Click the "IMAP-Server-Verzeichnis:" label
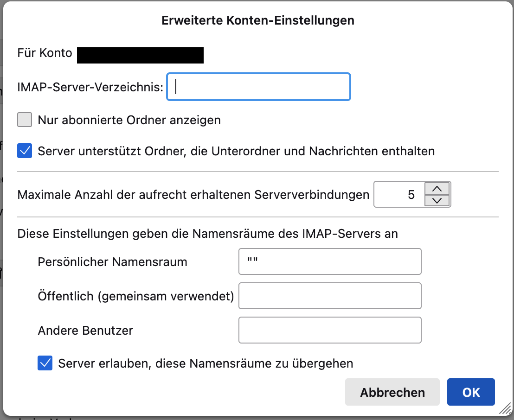 (90, 87)
